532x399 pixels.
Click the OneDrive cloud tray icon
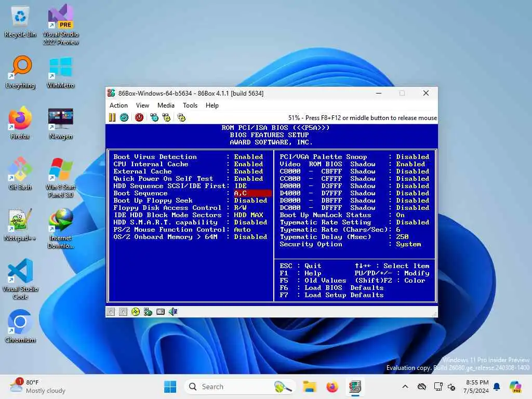(x=422, y=387)
